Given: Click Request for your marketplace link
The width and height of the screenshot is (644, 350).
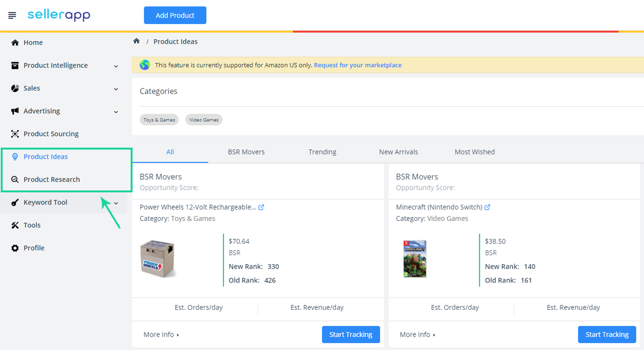Looking at the screenshot, I should (358, 65).
